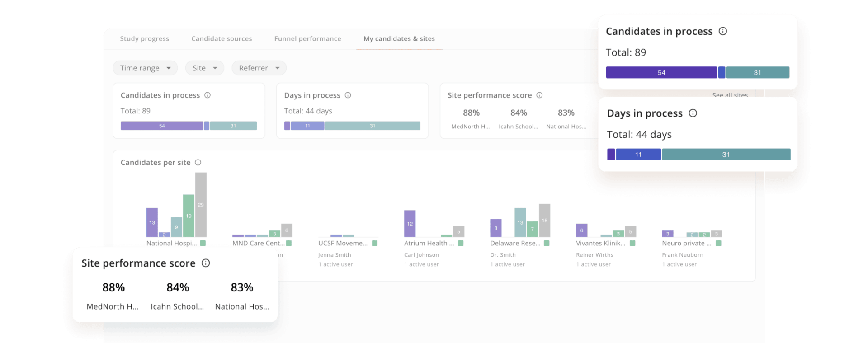This screenshot has height=343, width=868.
Task: Click green status square beside National Hospital
Action: 203,243
